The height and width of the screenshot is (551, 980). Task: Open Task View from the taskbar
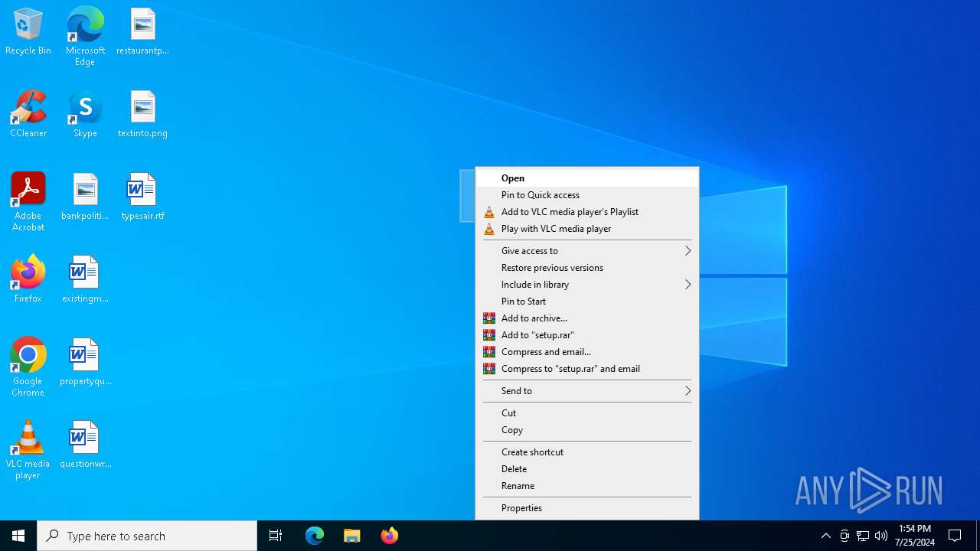point(276,536)
